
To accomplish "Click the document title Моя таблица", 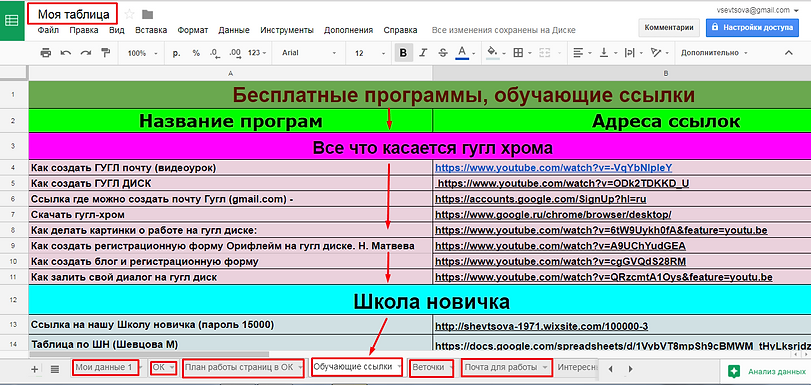I will [73, 14].
